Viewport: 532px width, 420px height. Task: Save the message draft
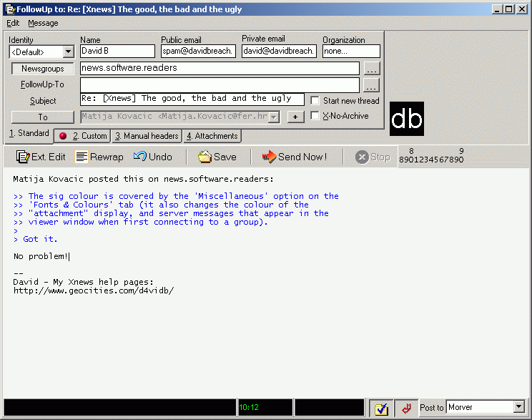click(x=217, y=157)
